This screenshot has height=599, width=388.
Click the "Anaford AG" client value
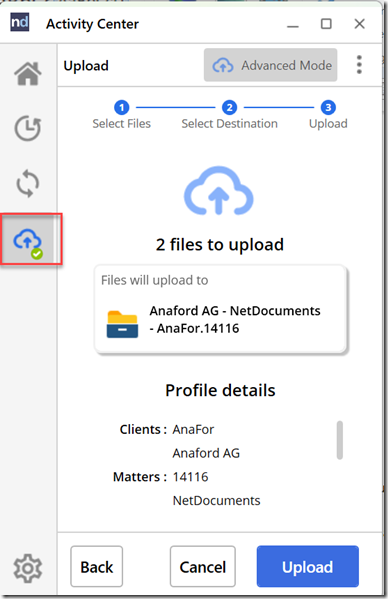(x=206, y=453)
